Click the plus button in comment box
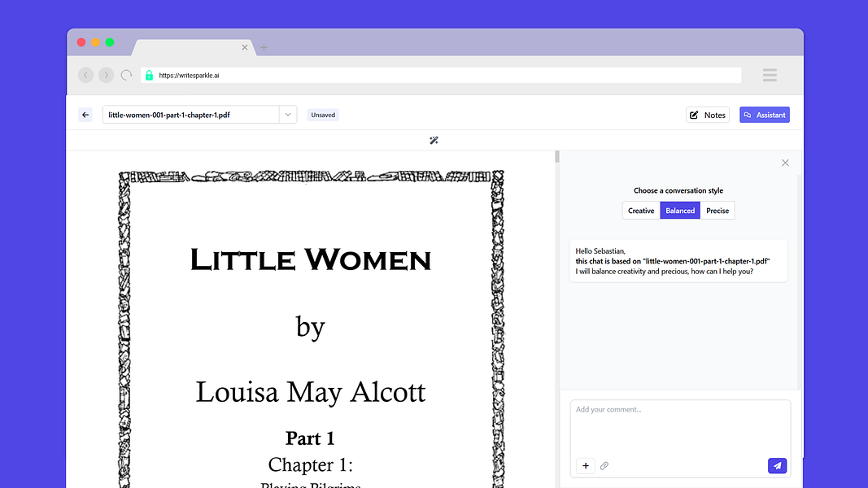 click(586, 466)
